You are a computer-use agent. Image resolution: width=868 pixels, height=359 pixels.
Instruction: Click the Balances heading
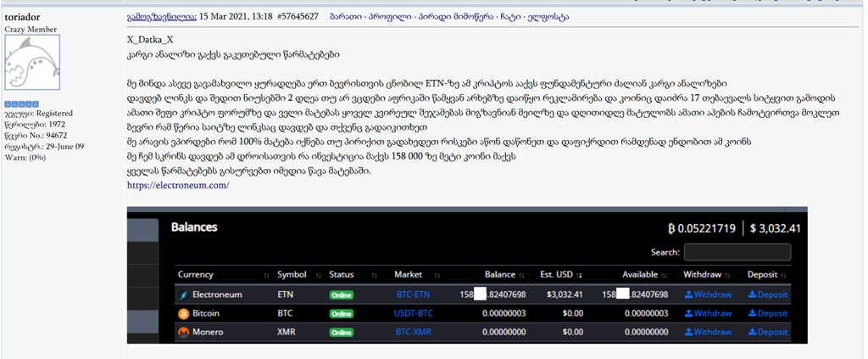pyautogui.click(x=194, y=227)
